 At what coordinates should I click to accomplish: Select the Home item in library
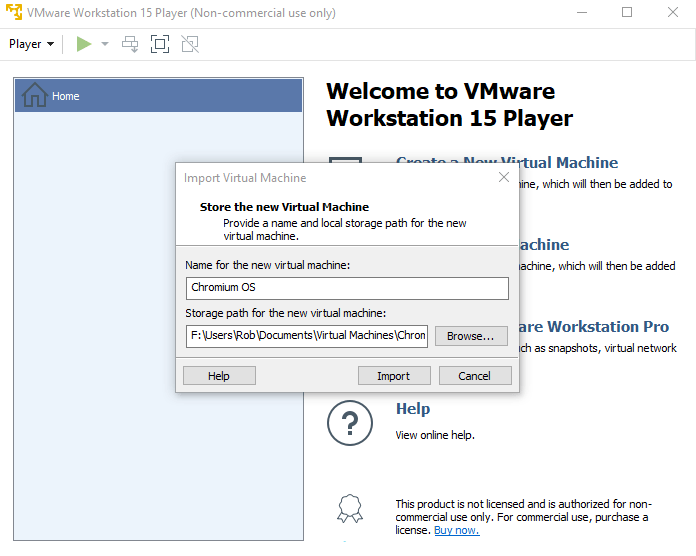(158, 95)
